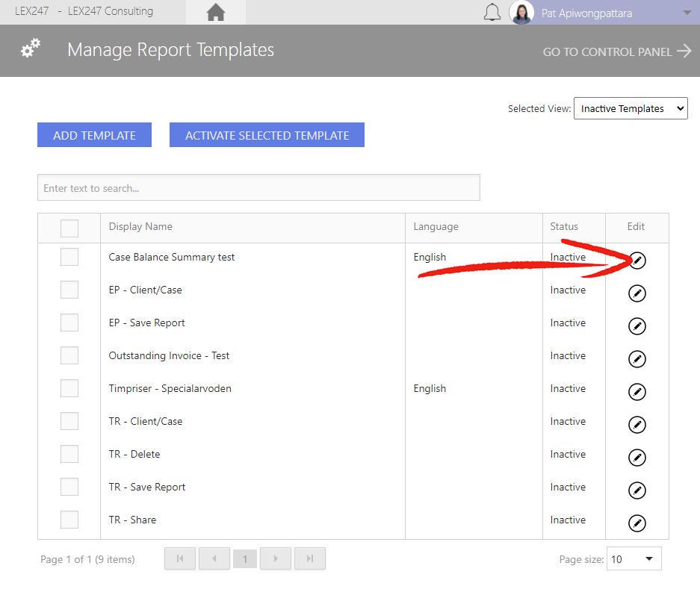Click Inactive status of TR - Share

(x=568, y=520)
